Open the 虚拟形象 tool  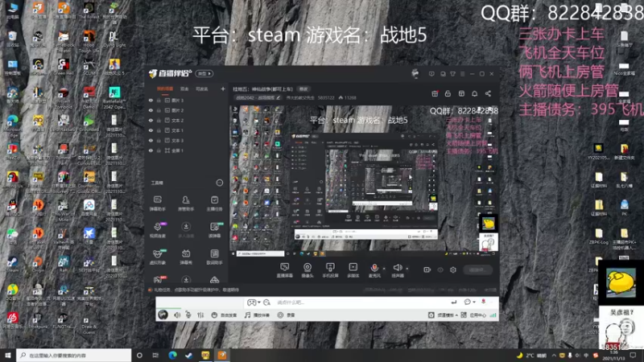pyautogui.click(x=157, y=257)
